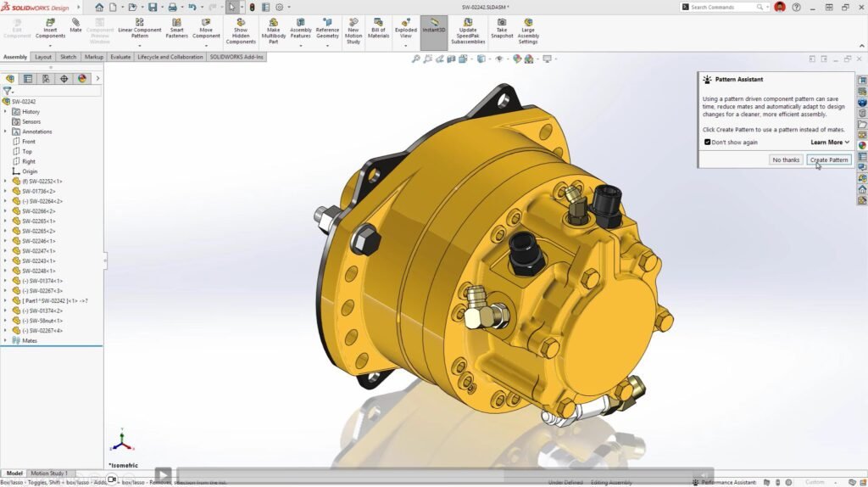Open Assembly Features tool

click(301, 29)
